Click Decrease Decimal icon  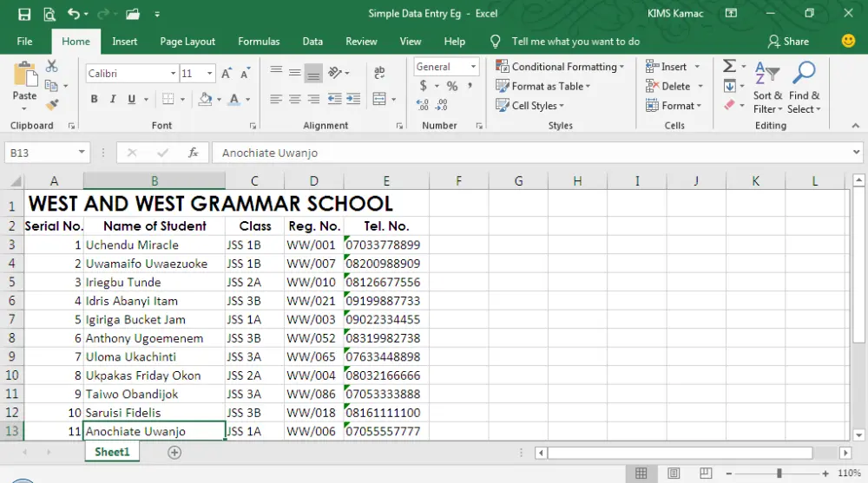click(441, 105)
